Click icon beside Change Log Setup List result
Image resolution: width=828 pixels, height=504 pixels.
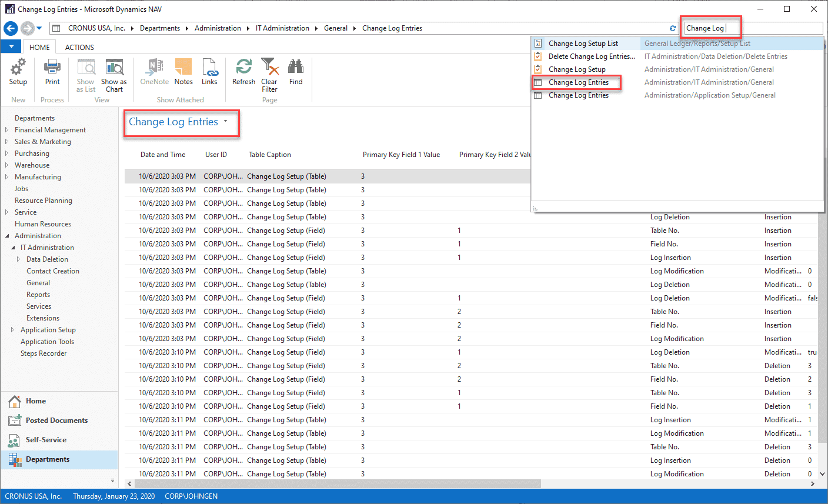point(537,44)
